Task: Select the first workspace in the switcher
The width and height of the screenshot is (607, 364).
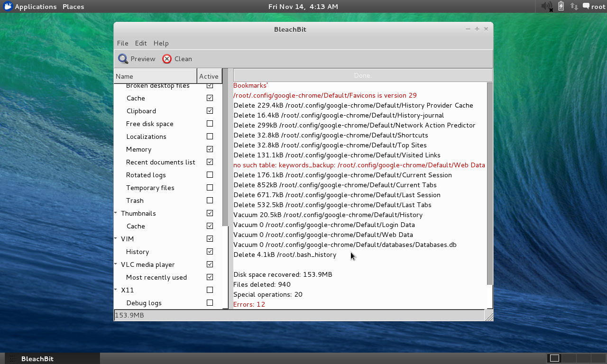Action: click(x=554, y=358)
